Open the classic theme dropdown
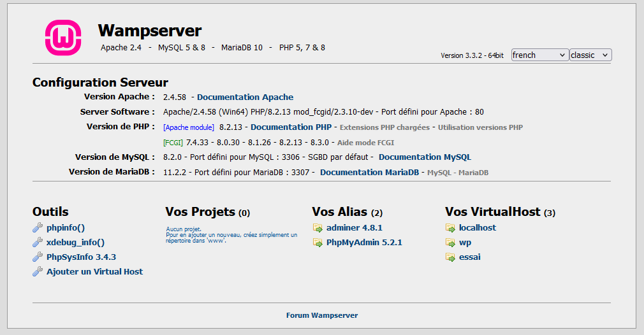The width and height of the screenshot is (644, 335). point(590,55)
